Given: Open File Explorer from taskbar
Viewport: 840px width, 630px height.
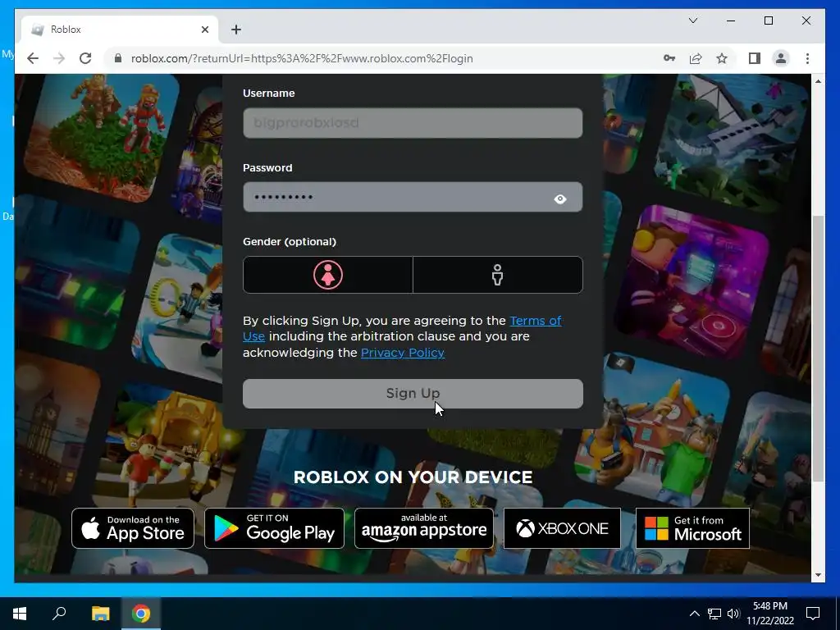Looking at the screenshot, I should 100,614.
